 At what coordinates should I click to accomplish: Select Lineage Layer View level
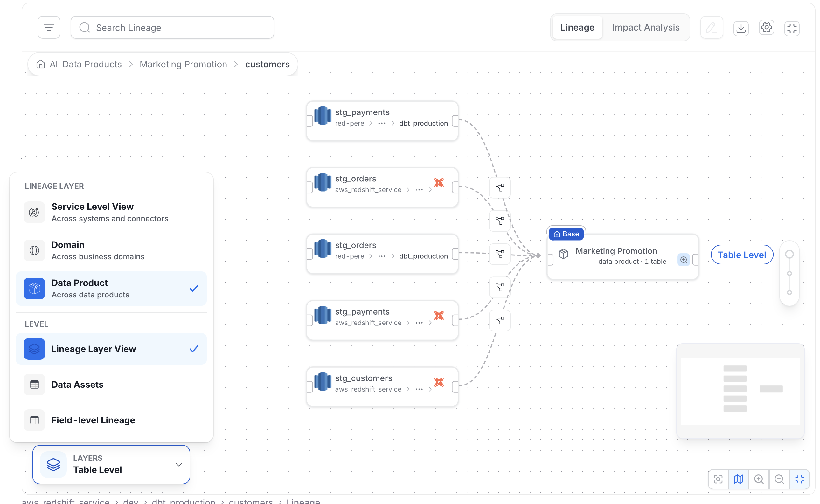(111, 349)
